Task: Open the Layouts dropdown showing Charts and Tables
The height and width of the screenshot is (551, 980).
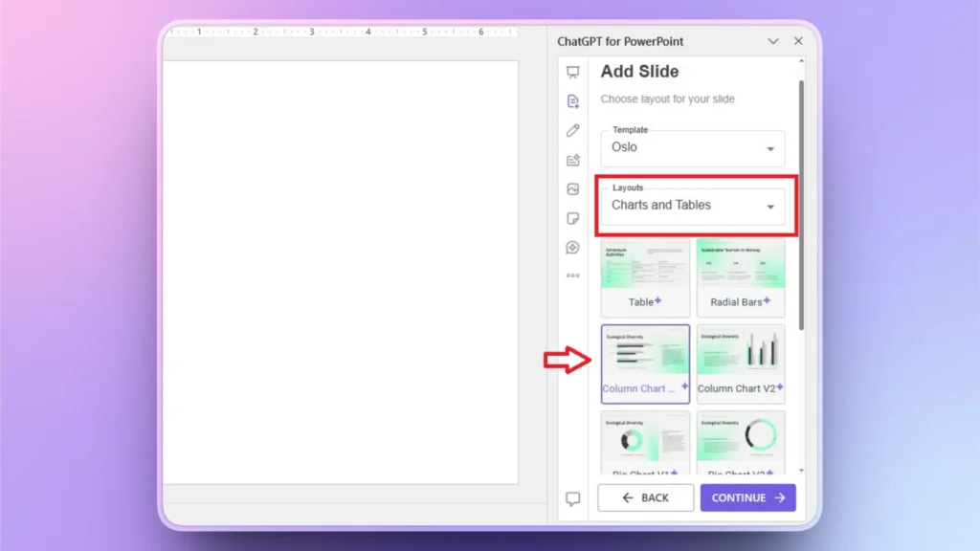Action: [x=694, y=205]
